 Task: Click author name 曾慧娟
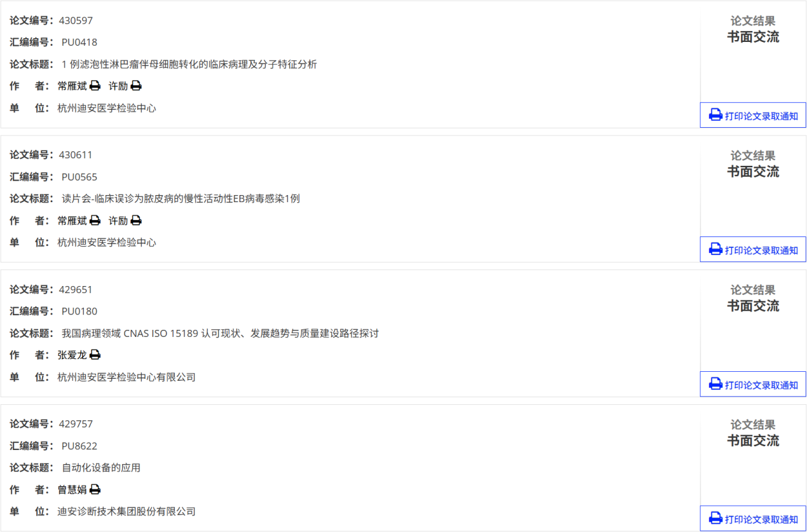click(72, 489)
